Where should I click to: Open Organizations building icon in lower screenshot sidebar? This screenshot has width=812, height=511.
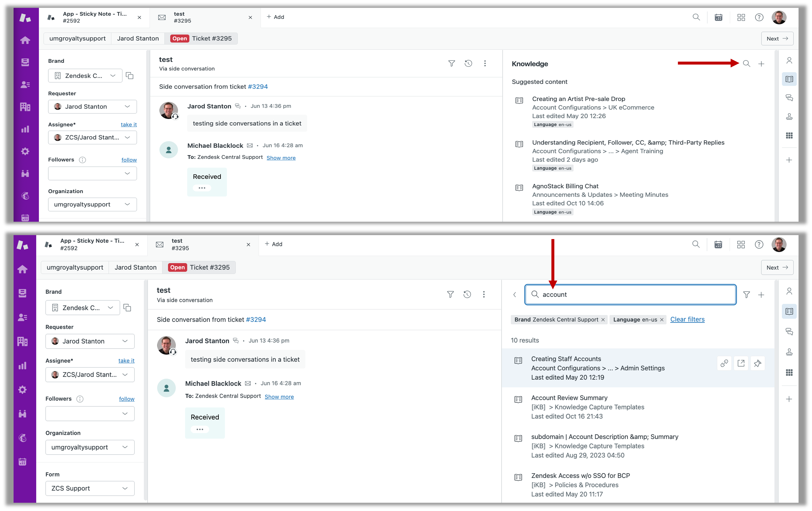tap(23, 342)
